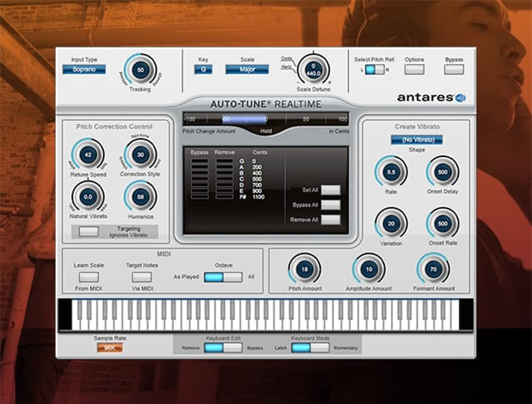Open the vibrato Shape dropdown (No Vibrato)
The height and width of the screenshot is (404, 532).
417,140
